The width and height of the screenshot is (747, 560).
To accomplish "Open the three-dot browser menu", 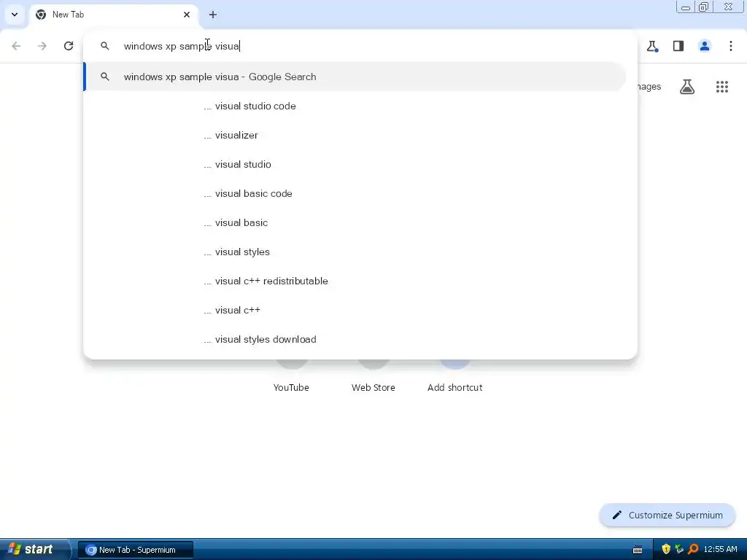I will pyautogui.click(x=731, y=46).
